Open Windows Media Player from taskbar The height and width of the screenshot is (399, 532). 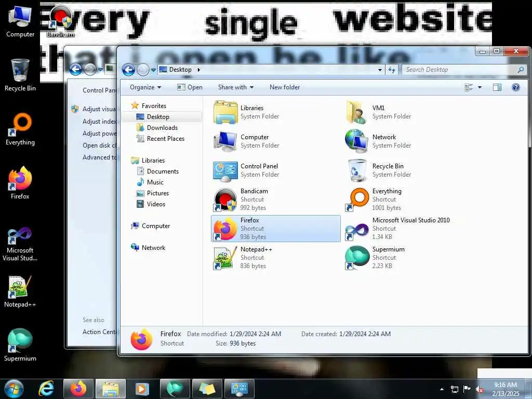pos(142,389)
